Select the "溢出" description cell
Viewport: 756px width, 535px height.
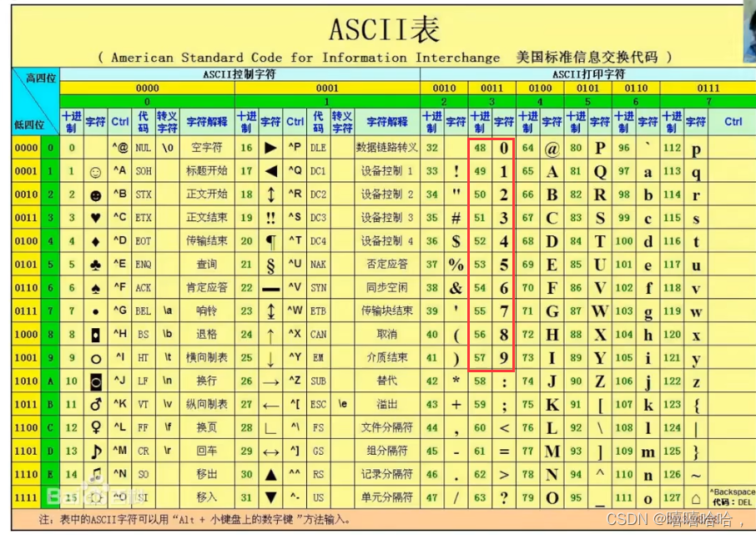click(386, 404)
